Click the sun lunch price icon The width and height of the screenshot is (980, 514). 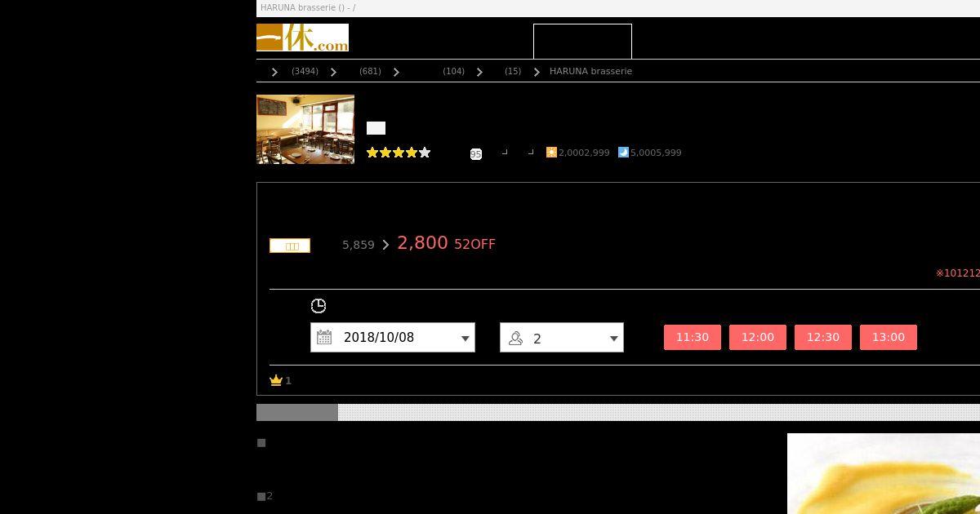pyautogui.click(x=551, y=152)
